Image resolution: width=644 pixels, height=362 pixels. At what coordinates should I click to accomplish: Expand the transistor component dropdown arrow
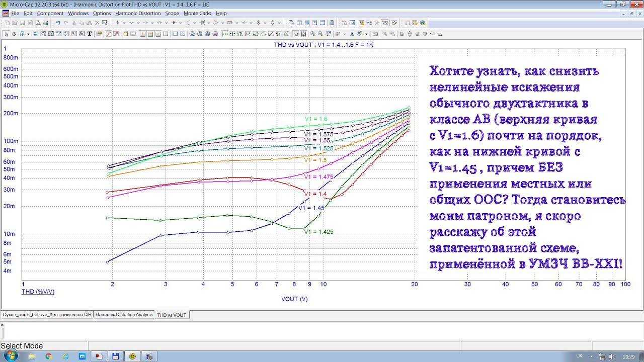194,23
